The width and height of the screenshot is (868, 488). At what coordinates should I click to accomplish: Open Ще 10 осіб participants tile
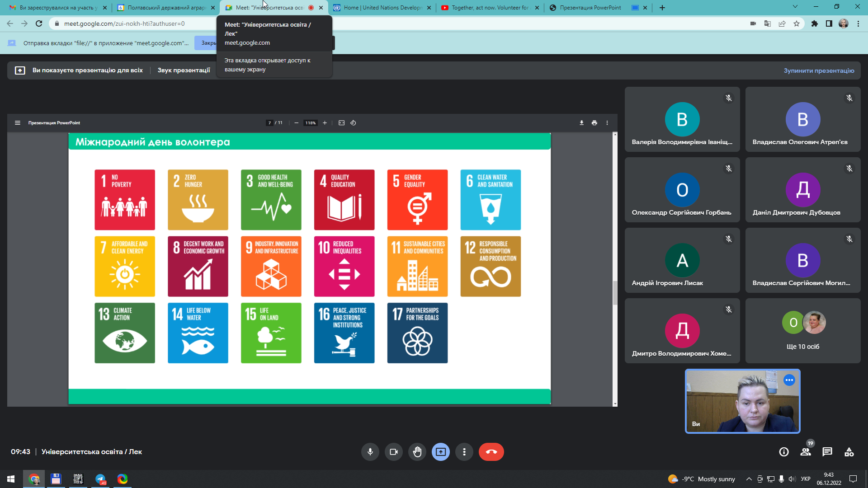click(x=803, y=331)
